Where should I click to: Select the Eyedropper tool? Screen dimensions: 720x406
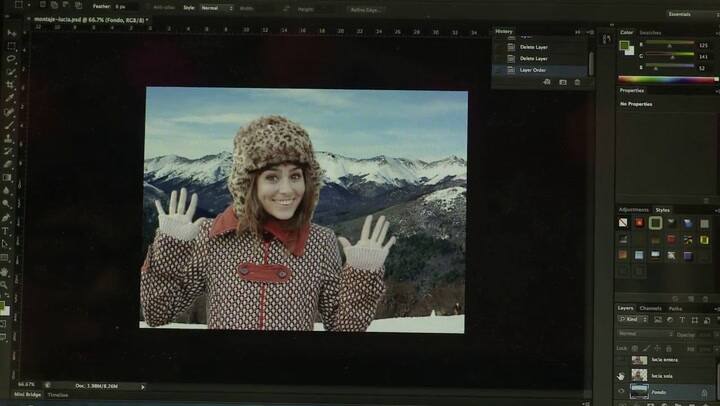(10, 98)
